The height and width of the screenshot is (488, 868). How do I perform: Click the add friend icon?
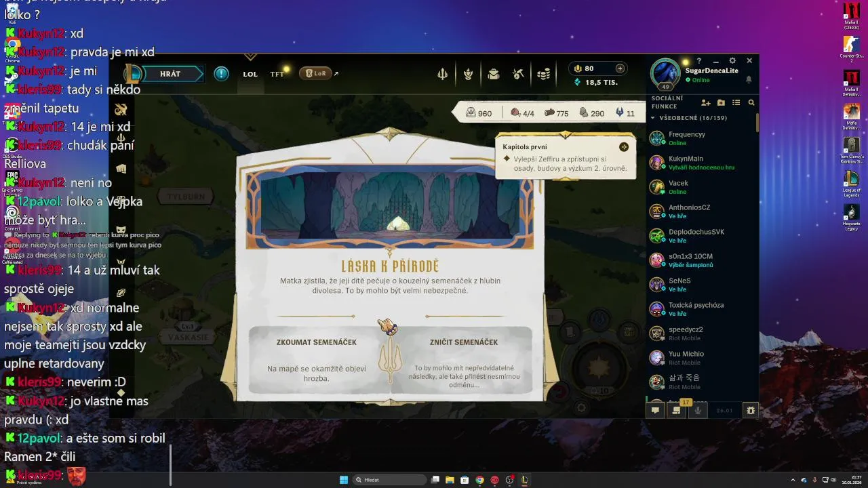tap(706, 103)
